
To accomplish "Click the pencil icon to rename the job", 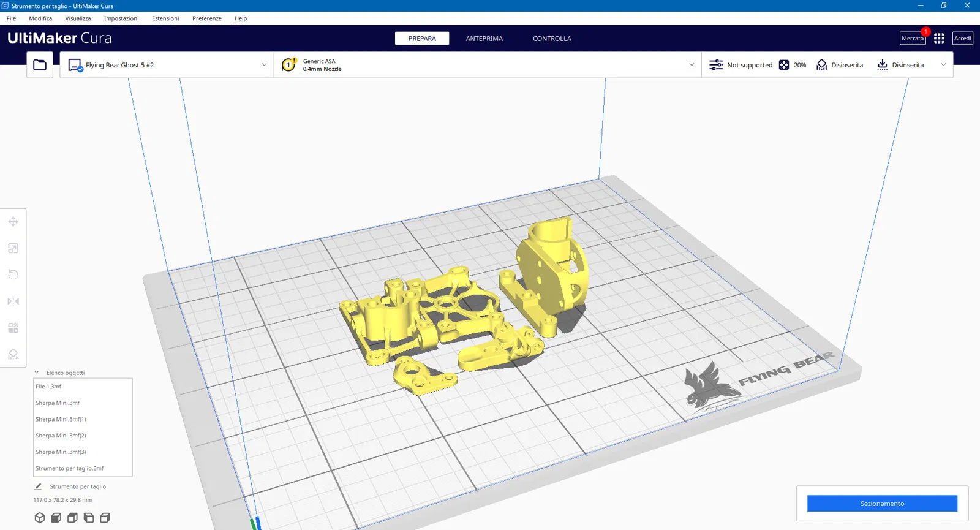I will [38, 486].
